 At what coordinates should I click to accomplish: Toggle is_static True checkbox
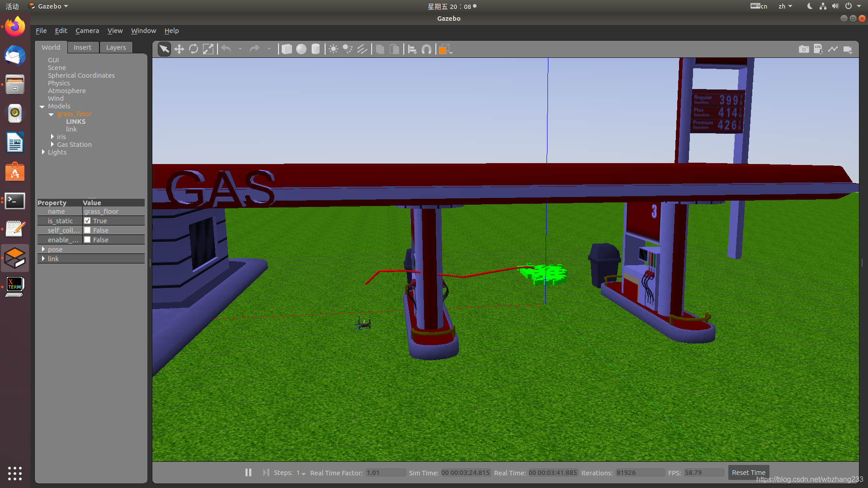pyautogui.click(x=87, y=221)
